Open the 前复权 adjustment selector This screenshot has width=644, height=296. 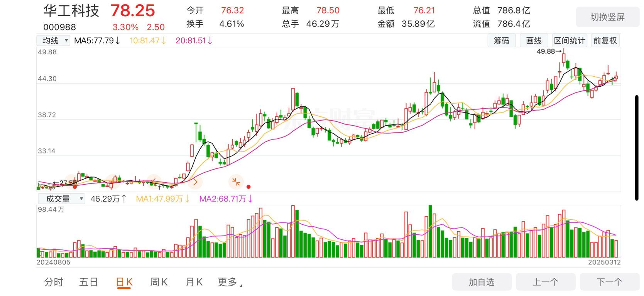click(605, 40)
